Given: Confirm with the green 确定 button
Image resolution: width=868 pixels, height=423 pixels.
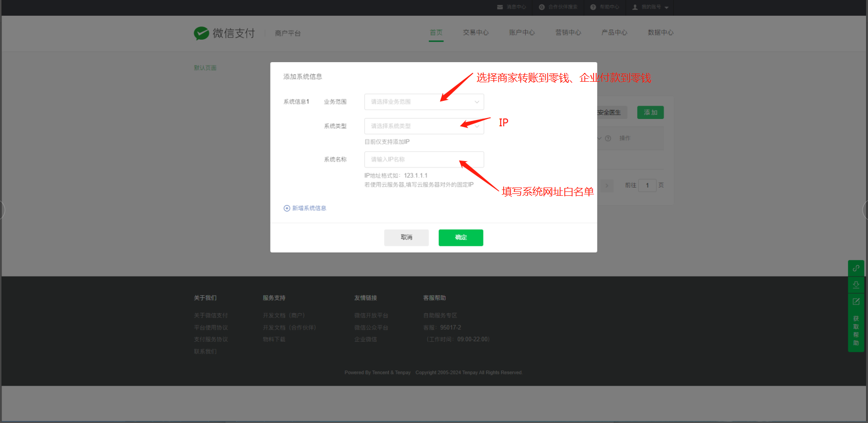Looking at the screenshot, I should [x=461, y=237].
